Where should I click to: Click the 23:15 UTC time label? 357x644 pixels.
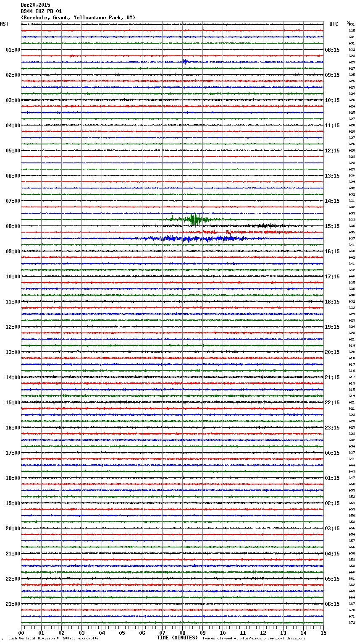point(332,428)
